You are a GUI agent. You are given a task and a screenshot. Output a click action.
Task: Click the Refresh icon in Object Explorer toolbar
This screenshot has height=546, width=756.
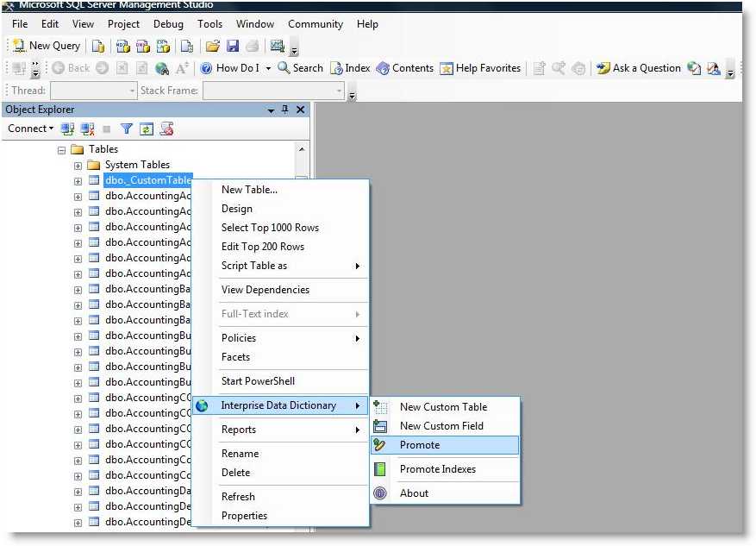click(147, 129)
